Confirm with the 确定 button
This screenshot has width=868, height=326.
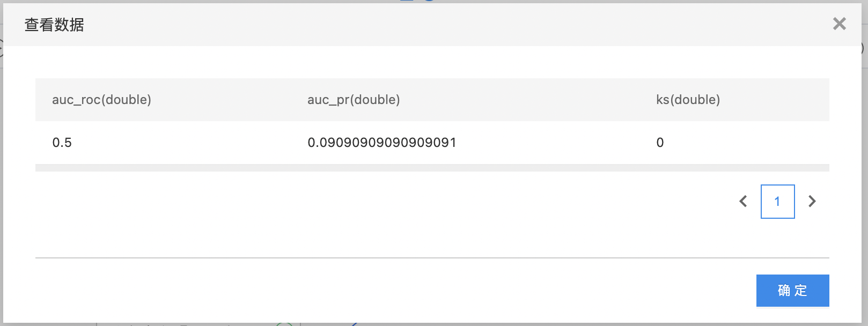click(792, 291)
